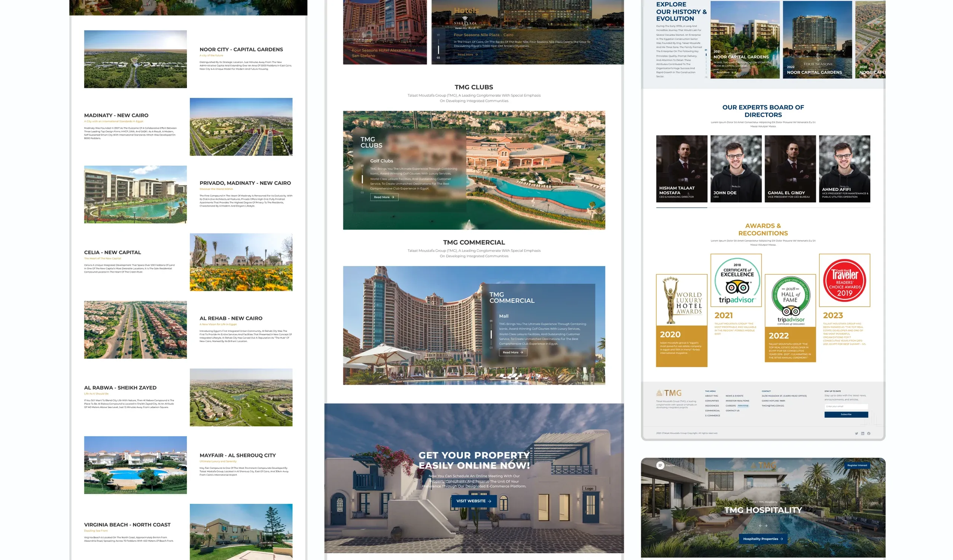Image resolution: width=953 pixels, height=560 pixels.
Task: Open the Contact Us footer link
Action: [732, 411]
